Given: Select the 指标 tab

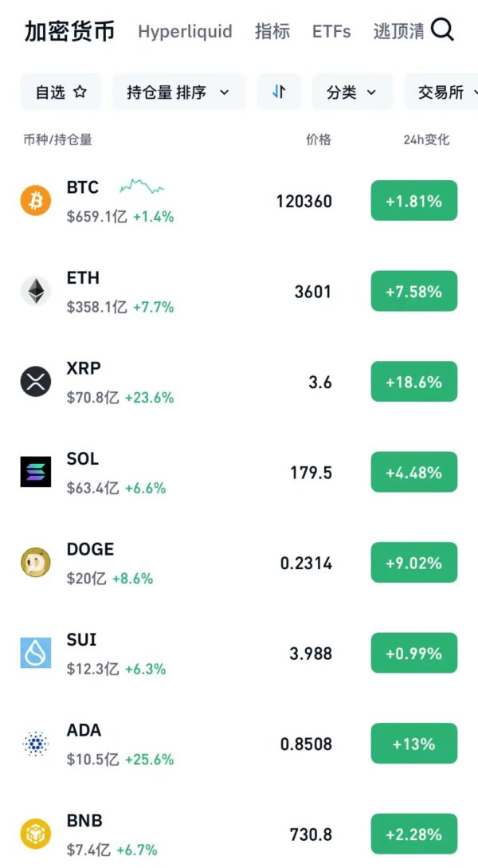Looking at the screenshot, I should click(272, 32).
